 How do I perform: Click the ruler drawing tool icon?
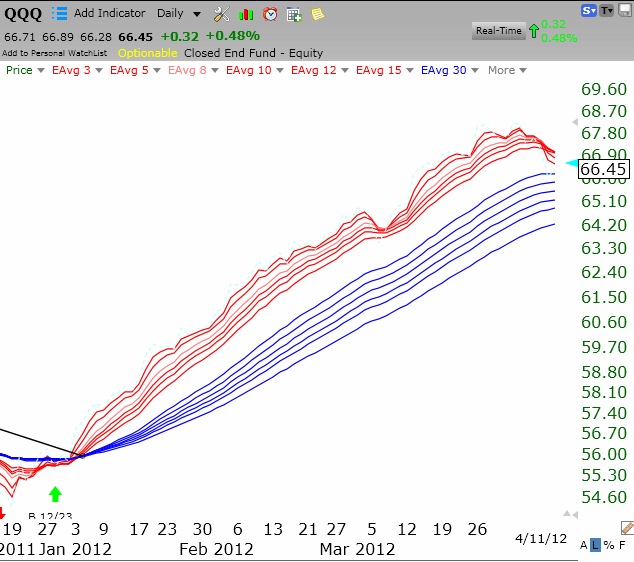627,527
